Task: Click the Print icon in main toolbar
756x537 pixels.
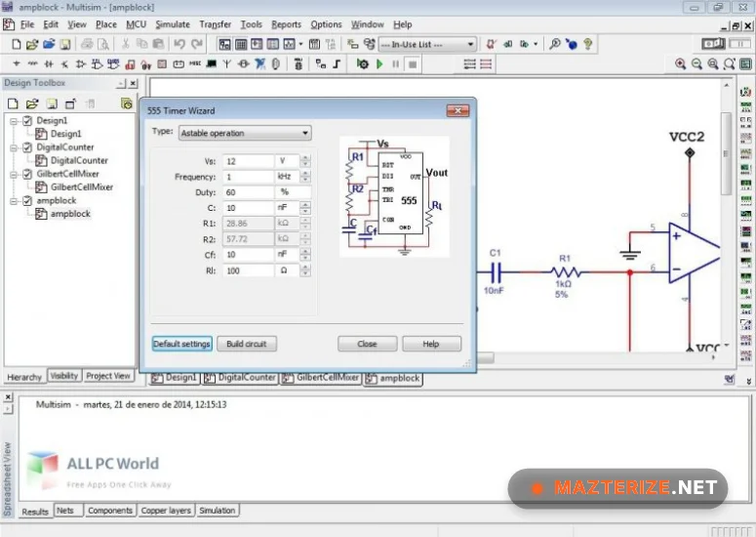Action: (x=87, y=44)
